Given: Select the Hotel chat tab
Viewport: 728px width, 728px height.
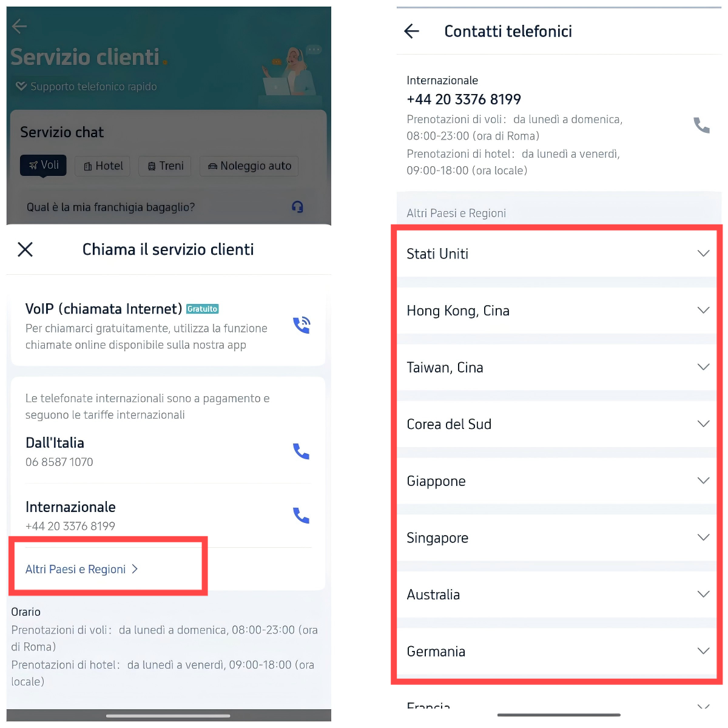Looking at the screenshot, I should coord(103,166).
